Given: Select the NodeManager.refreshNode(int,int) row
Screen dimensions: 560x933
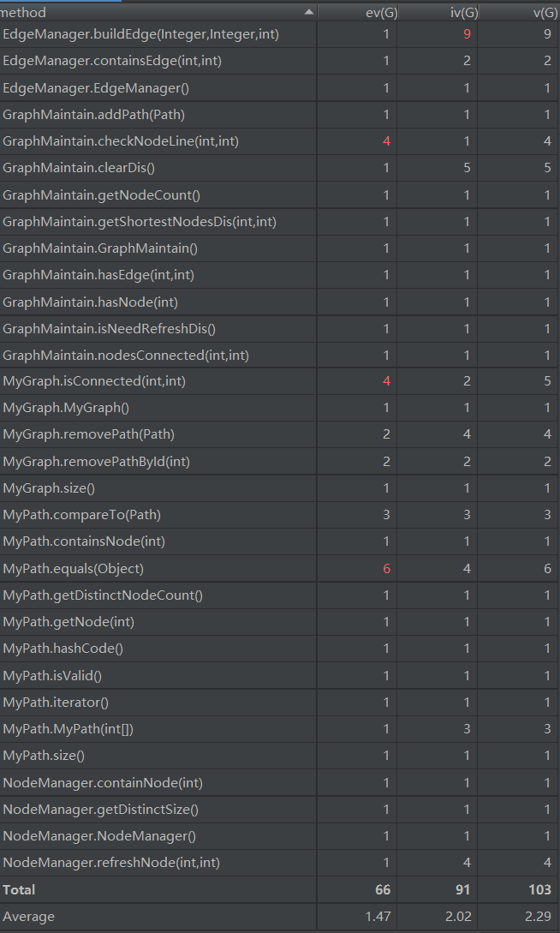Looking at the screenshot, I should (280, 863).
